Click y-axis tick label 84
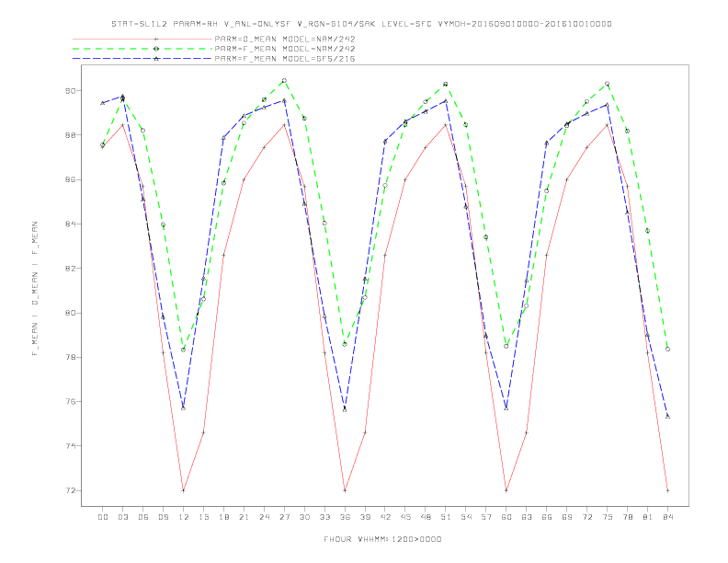 click(x=70, y=224)
